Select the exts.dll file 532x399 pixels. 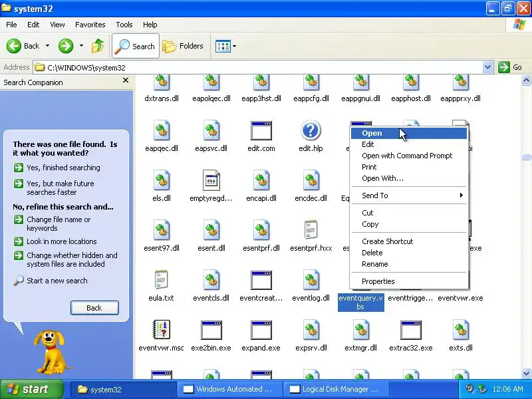[x=461, y=336]
